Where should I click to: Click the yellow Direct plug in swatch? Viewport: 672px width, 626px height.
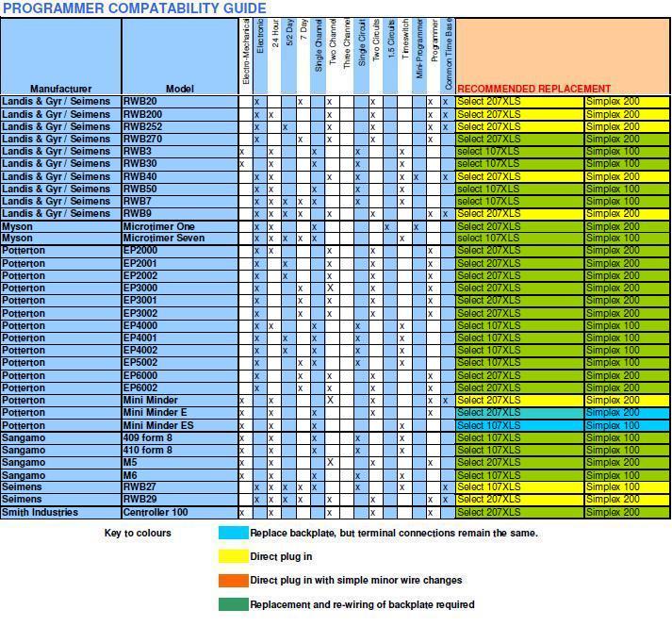[x=233, y=556]
